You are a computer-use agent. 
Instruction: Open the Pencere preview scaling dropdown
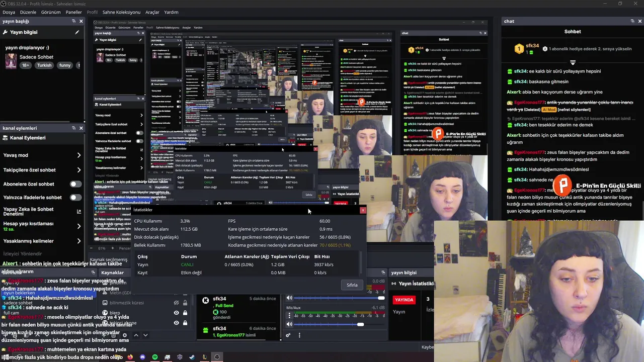pos(125,248)
